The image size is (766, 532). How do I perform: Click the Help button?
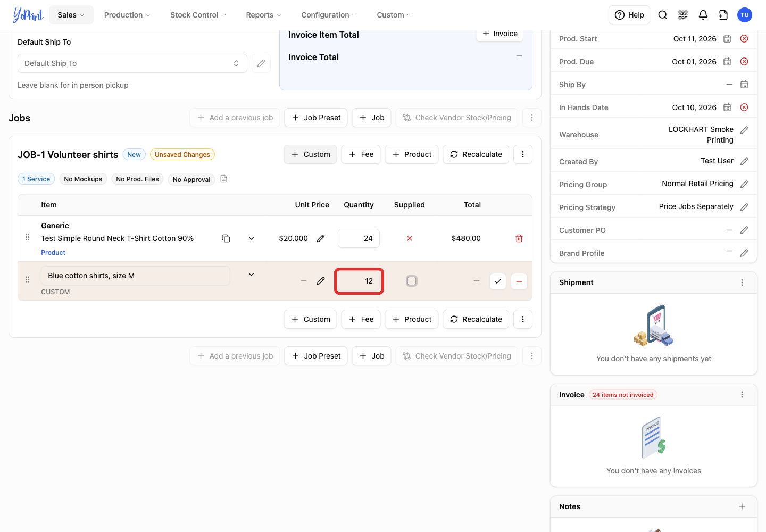click(x=629, y=15)
